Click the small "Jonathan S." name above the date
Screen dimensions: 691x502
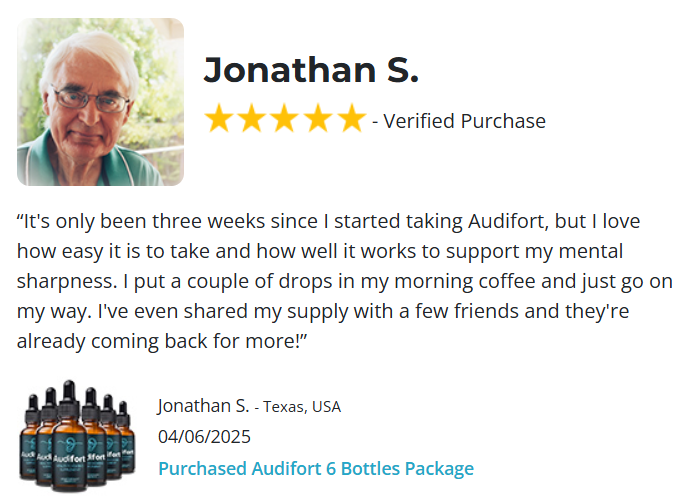[x=203, y=405]
